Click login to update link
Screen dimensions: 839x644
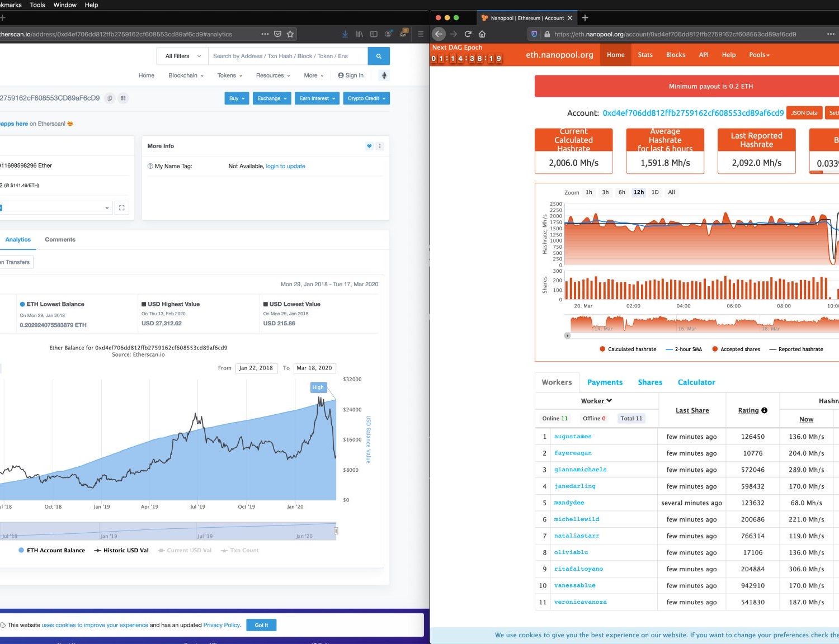(285, 167)
